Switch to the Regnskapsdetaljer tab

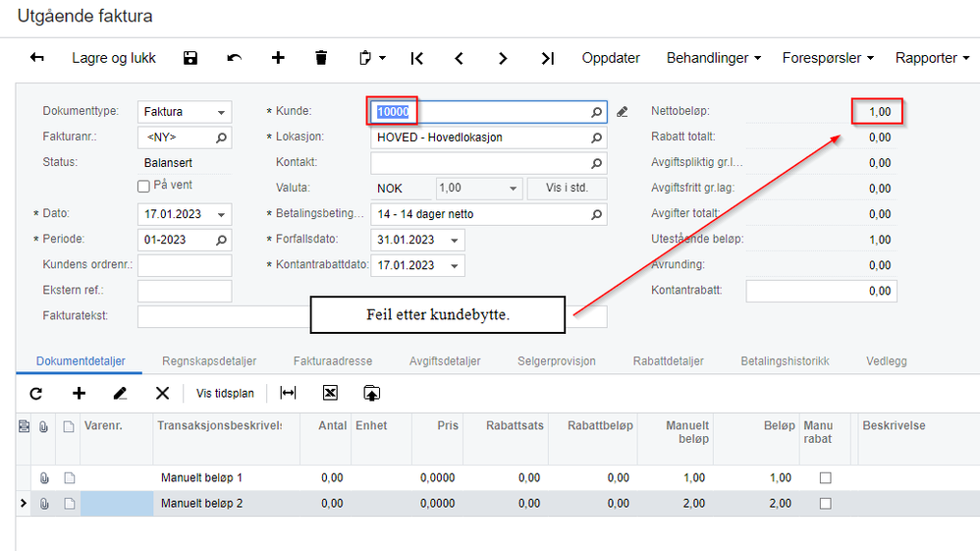point(209,360)
